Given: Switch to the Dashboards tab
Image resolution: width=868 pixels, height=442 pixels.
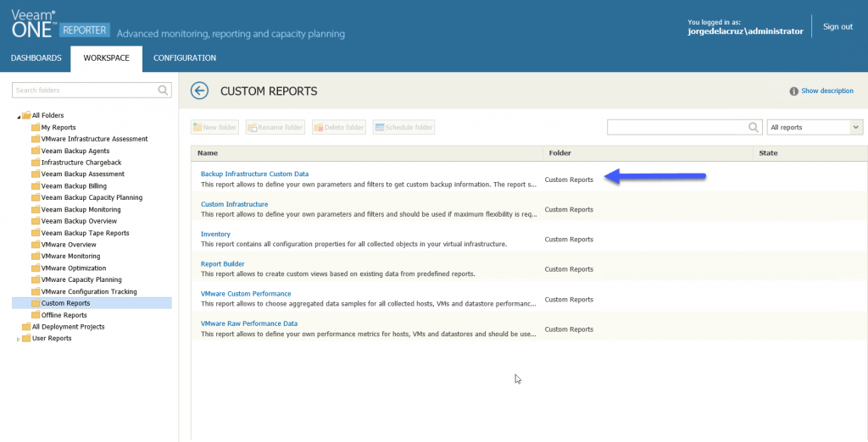Looking at the screenshot, I should pos(36,58).
